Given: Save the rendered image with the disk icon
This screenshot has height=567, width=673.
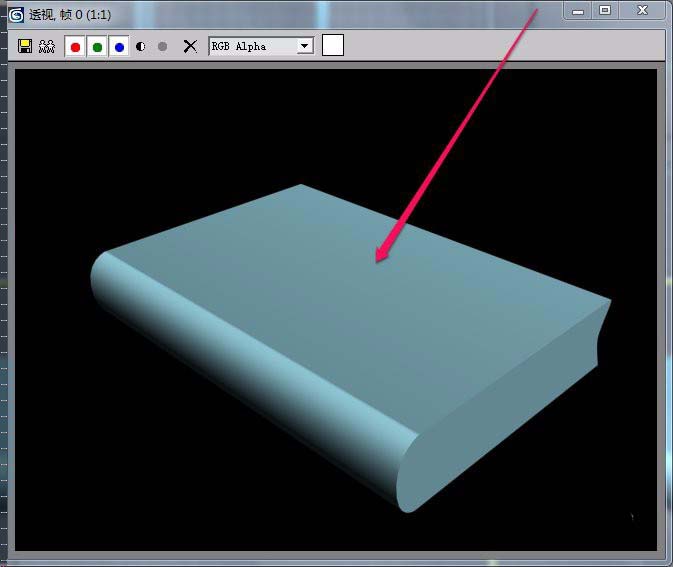Looking at the screenshot, I should (25, 46).
